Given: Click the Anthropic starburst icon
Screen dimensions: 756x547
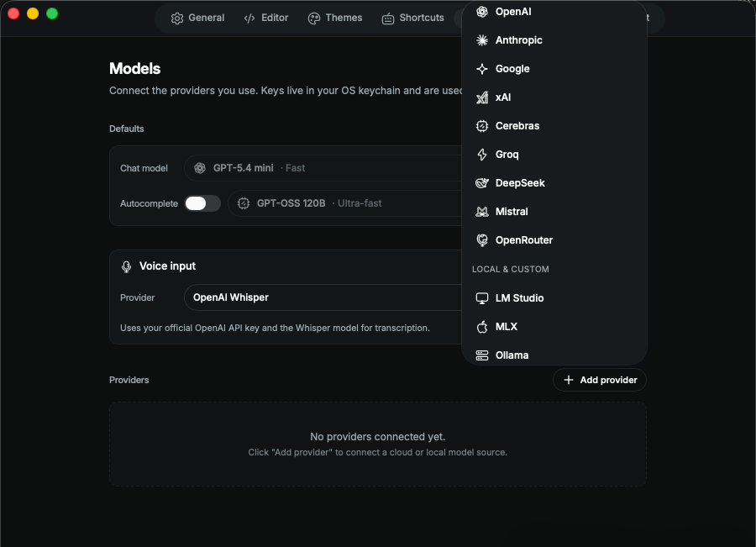Looking at the screenshot, I should point(482,40).
